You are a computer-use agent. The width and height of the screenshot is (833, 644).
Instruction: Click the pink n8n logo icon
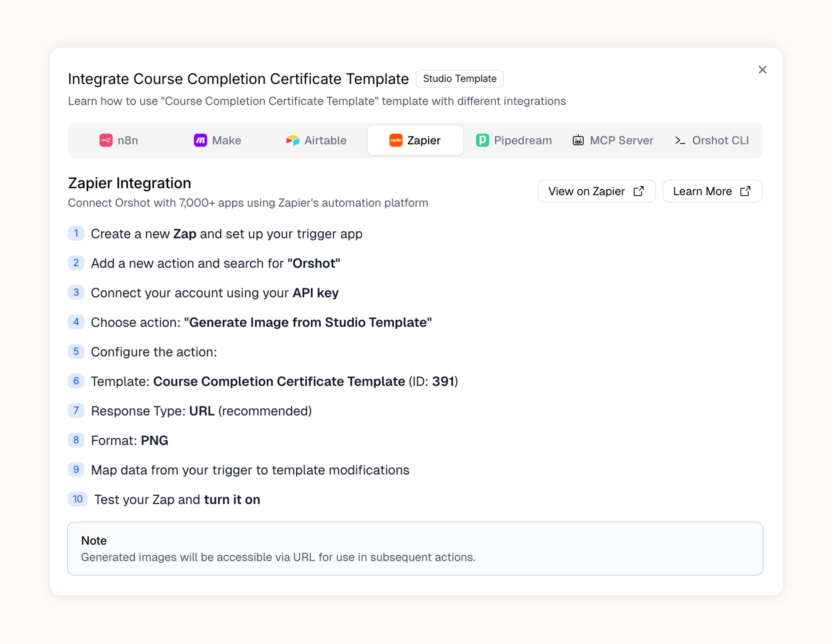point(106,140)
